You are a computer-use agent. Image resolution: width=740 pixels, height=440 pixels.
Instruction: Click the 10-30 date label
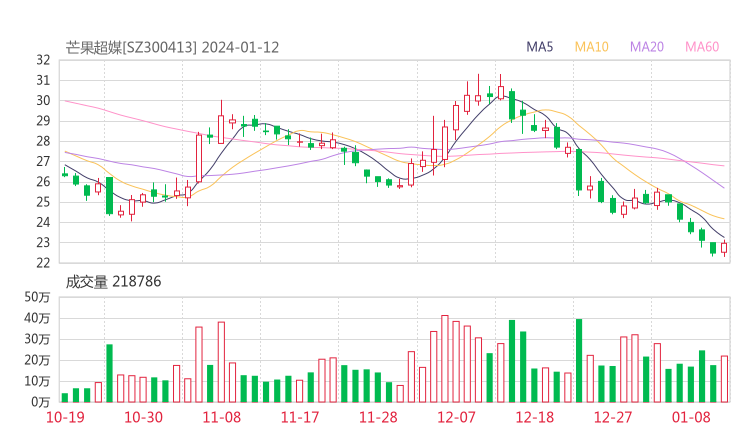tap(143, 417)
